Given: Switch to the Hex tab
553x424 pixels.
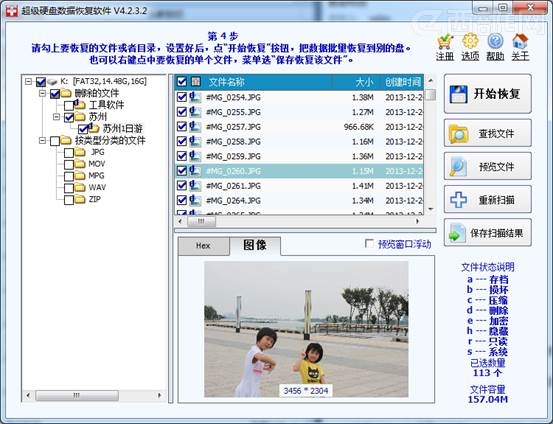Looking at the screenshot, I should click(203, 246).
